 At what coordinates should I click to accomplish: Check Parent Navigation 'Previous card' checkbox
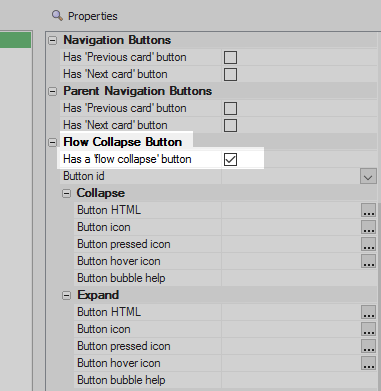point(230,108)
